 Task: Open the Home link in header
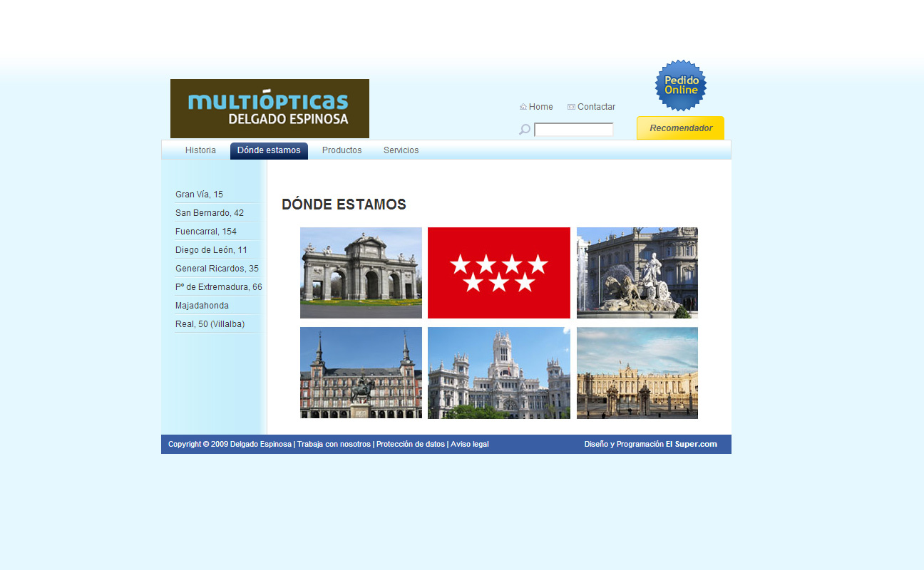[540, 107]
